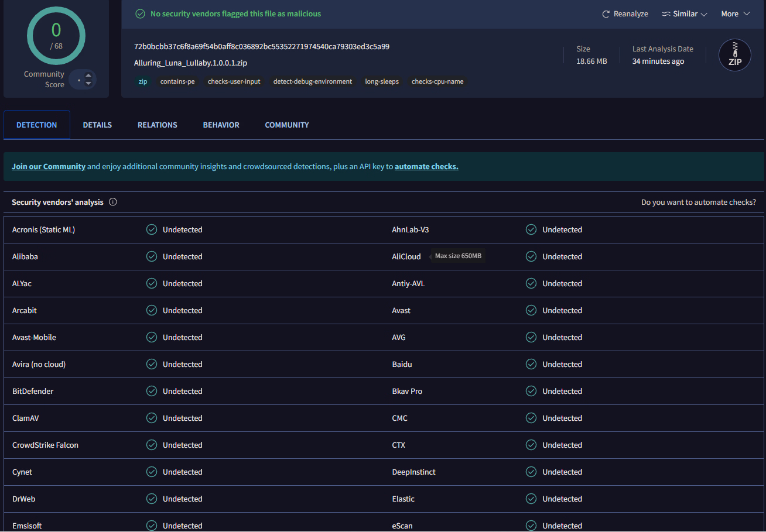766x532 pixels.
Task: Click the '34 minutes ago' analysis date
Action: coord(658,61)
